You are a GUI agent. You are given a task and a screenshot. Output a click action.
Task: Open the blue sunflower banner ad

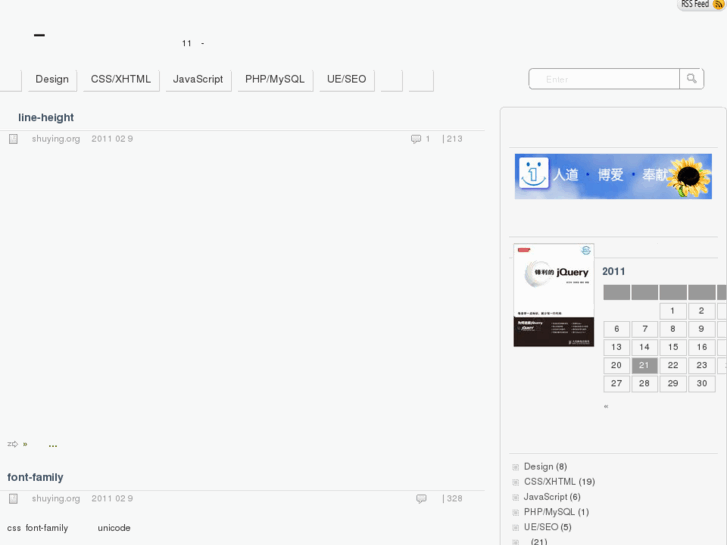click(613, 176)
